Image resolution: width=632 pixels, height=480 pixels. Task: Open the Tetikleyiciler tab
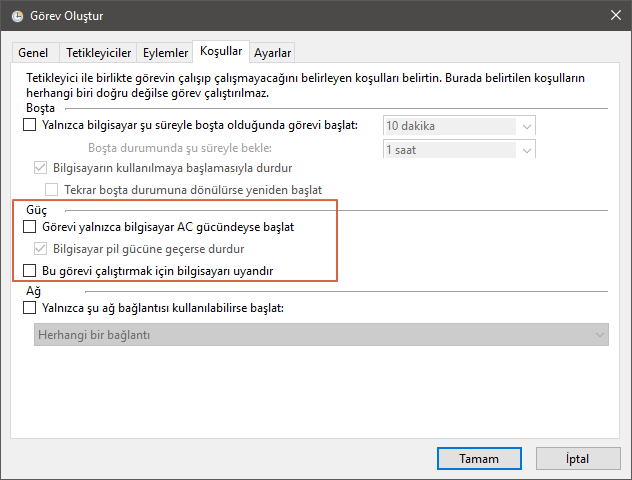pyautogui.click(x=98, y=53)
